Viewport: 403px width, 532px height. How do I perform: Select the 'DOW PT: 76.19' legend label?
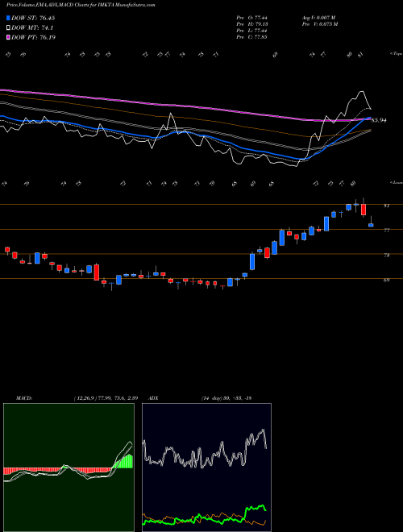(x=33, y=37)
